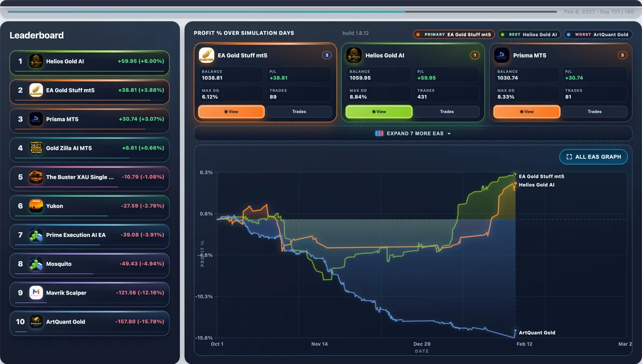
Task: Click the P/L value +30.74 on Prisma card
Action: pos(574,78)
